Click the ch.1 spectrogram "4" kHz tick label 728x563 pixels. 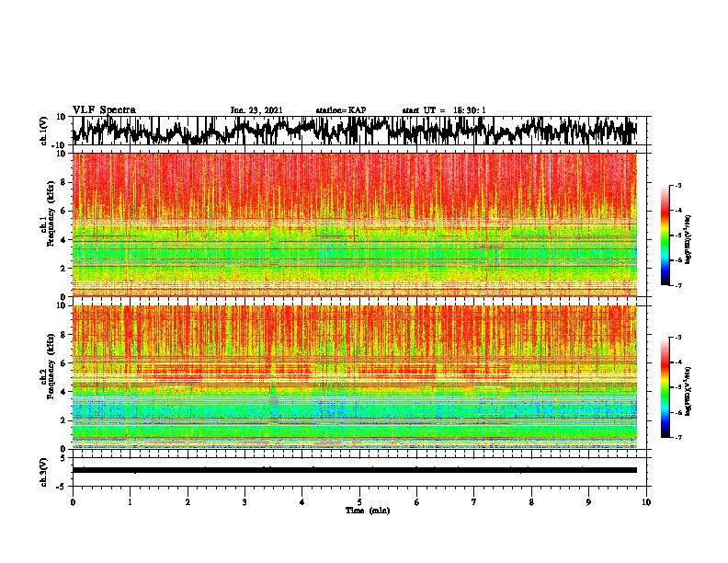click(65, 240)
